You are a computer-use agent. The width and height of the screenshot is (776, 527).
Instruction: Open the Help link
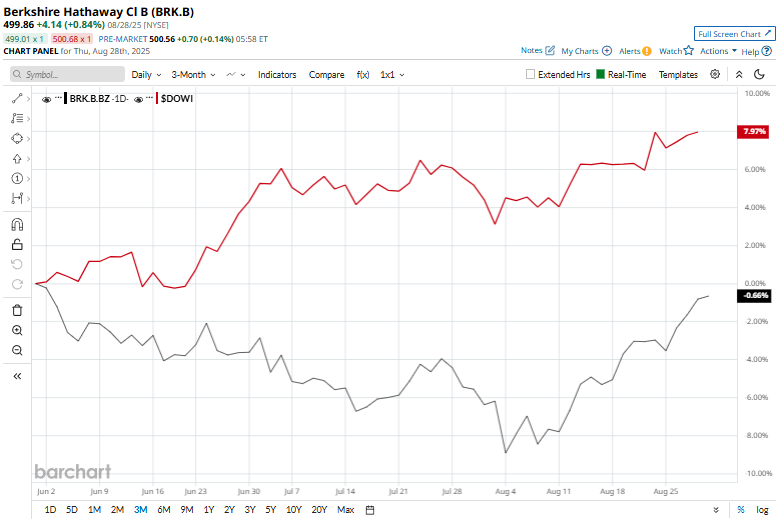[x=756, y=51]
